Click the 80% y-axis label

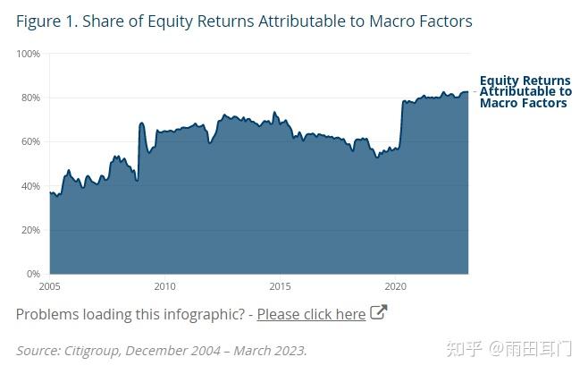[x=30, y=98]
